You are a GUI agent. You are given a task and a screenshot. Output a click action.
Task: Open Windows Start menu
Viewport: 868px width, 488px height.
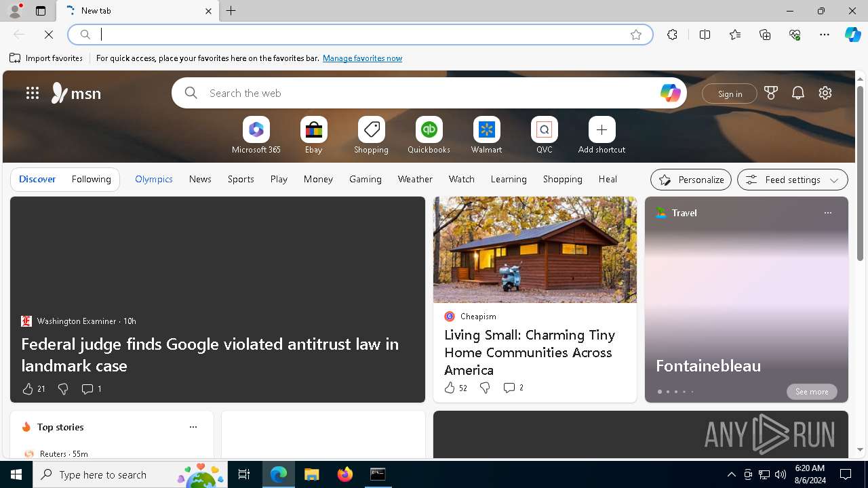coord(16,474)
